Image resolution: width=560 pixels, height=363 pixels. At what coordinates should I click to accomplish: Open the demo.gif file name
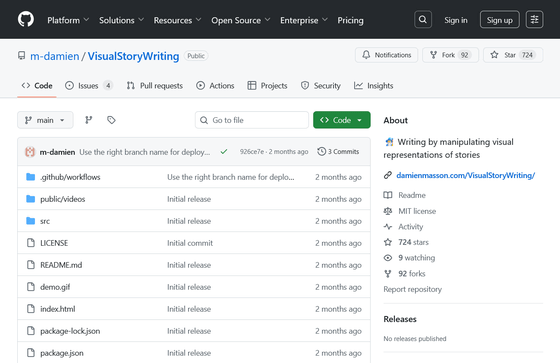[55, 287]
